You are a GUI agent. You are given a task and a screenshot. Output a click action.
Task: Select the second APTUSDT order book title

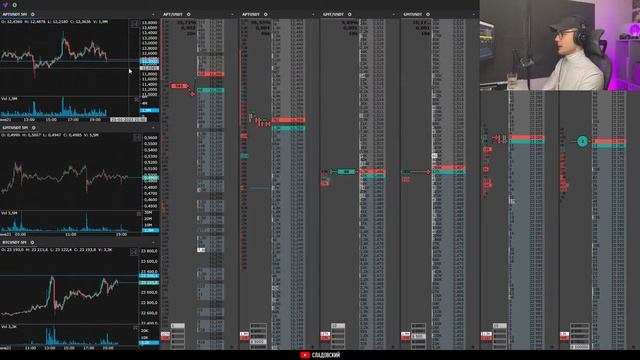click(x=251, y=14)
